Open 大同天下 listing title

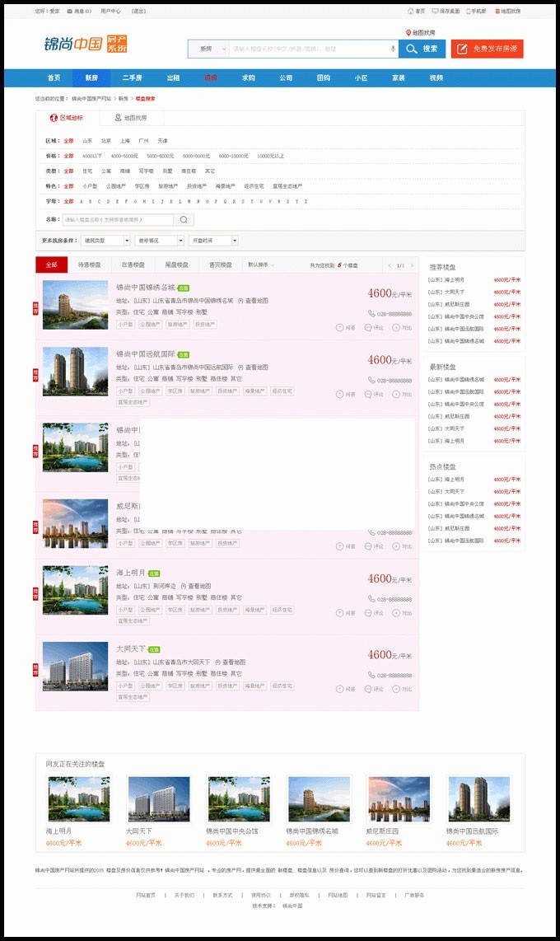[x=131, y=648]
